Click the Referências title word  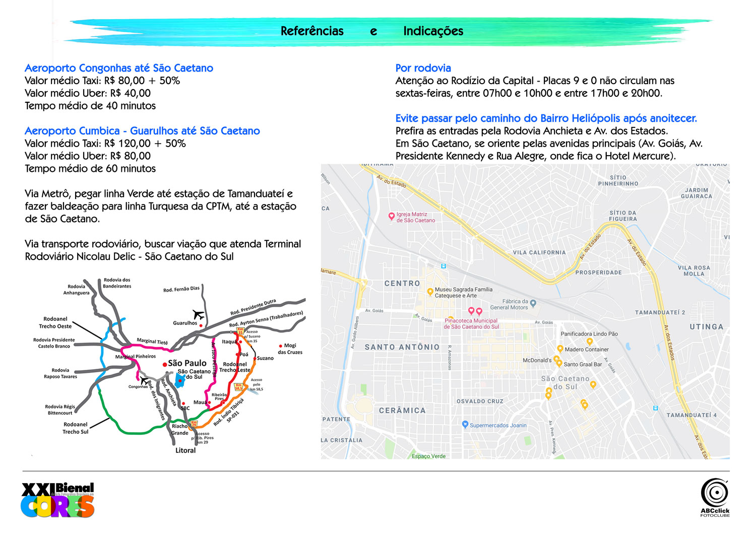pyautogui.click(x=312, y=31)
